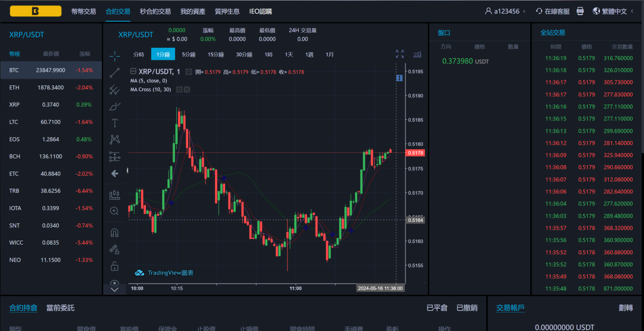Remove the MA Cross indicator
644x331 pixels.
[187, 90]
